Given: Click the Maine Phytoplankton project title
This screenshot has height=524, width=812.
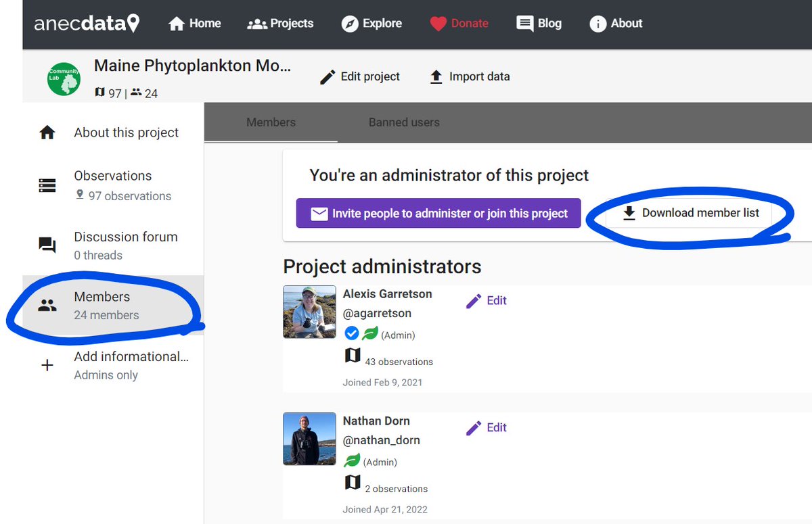Looking at the screenshot, I should click(192, 66).
